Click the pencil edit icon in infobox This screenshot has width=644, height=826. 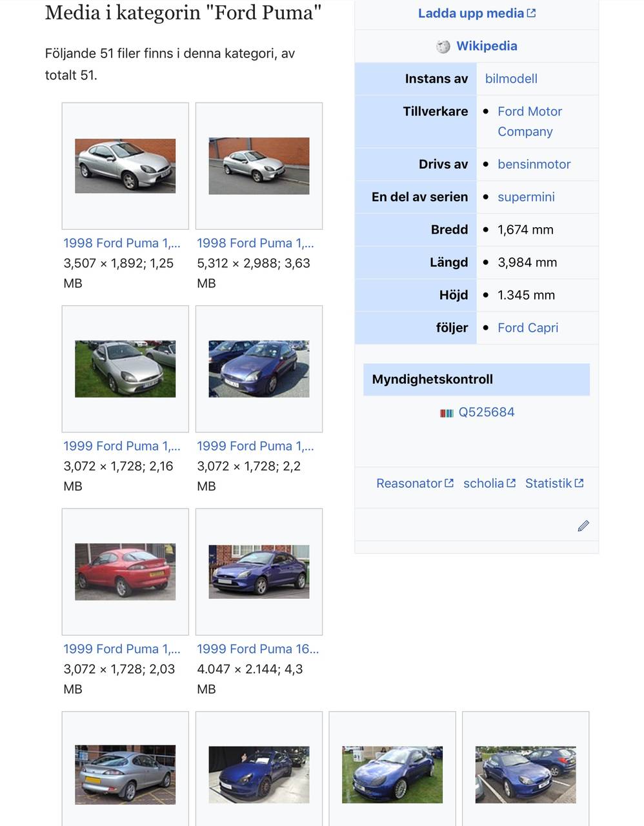(x=583, y=526)
